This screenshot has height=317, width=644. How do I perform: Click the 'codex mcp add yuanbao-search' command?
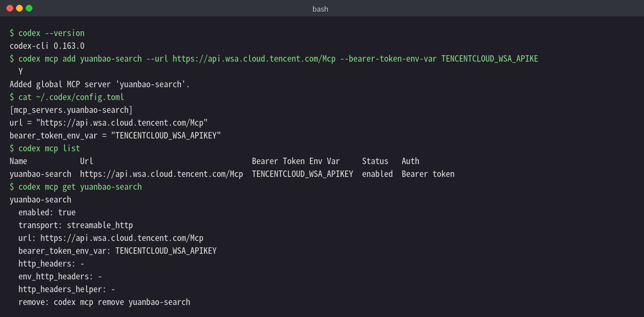[x=274, y=59]
